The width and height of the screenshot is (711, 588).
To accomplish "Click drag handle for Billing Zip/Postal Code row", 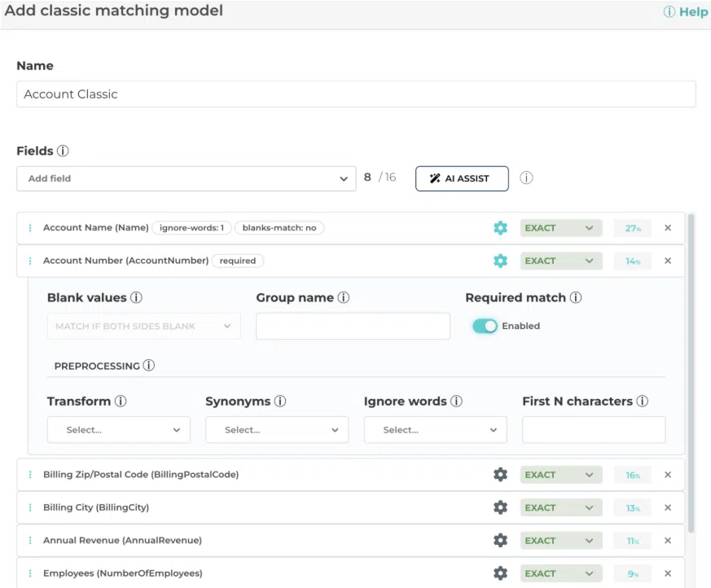I will pyautogui.click(x=30, y=475).
